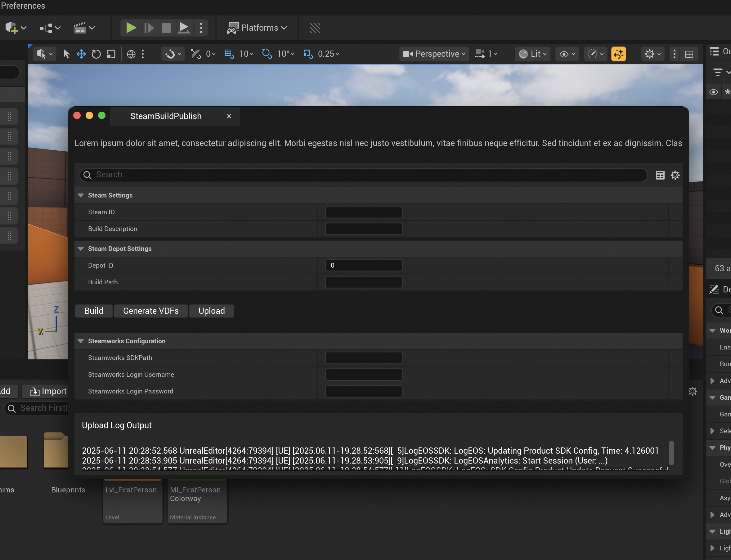Open SteamBuildPublish panel settings gear
731x560 pixels.
675,175
